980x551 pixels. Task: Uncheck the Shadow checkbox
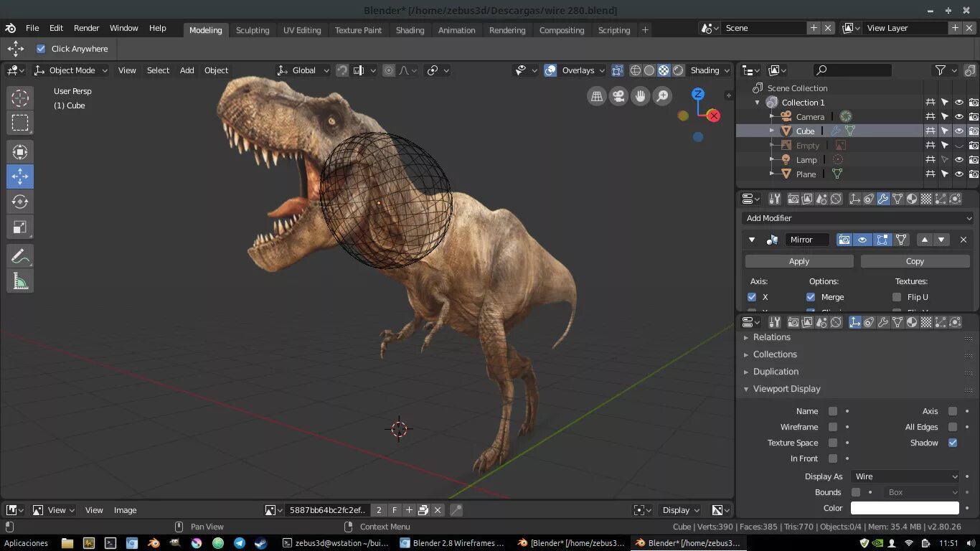[953, 443]
